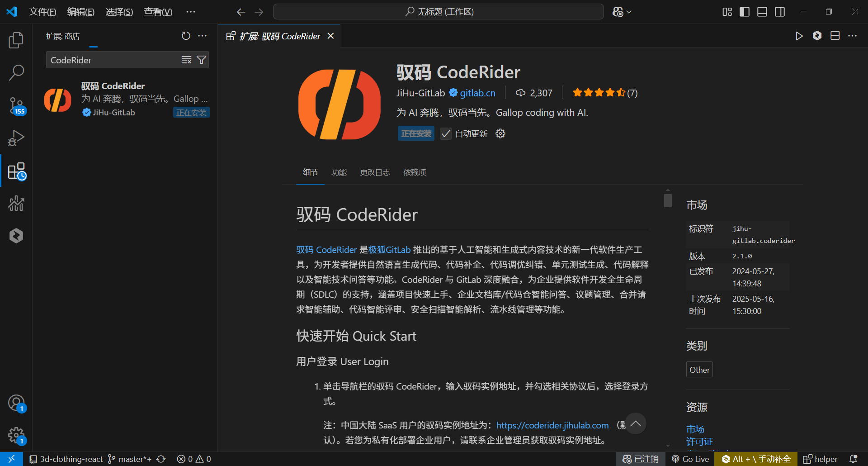The width and height of the screenshot is (868, 466).
Task: Open the Run and Debug view
Action: click(x=16, y=138)
